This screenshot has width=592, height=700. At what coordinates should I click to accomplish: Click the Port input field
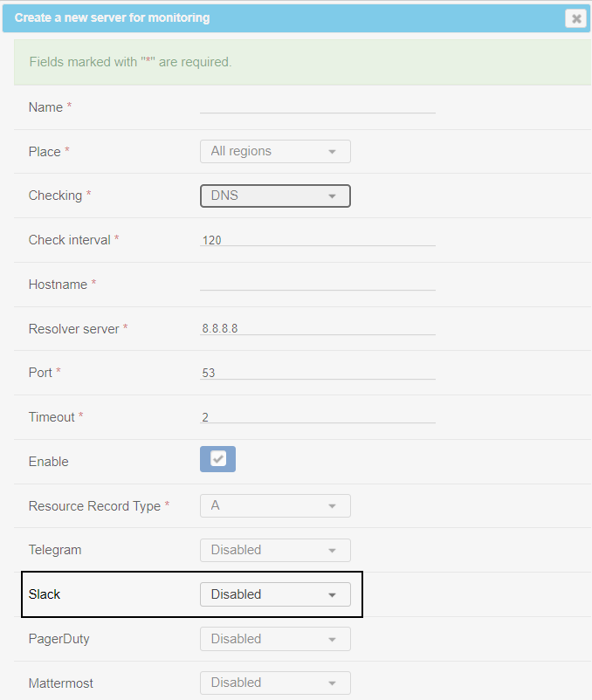pyautogui.click(x=318, y=373)
